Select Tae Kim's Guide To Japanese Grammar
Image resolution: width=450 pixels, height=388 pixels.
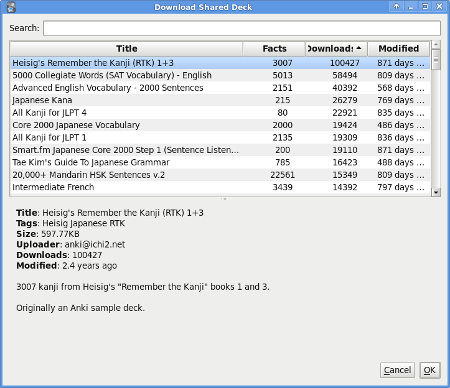[220, 162]
